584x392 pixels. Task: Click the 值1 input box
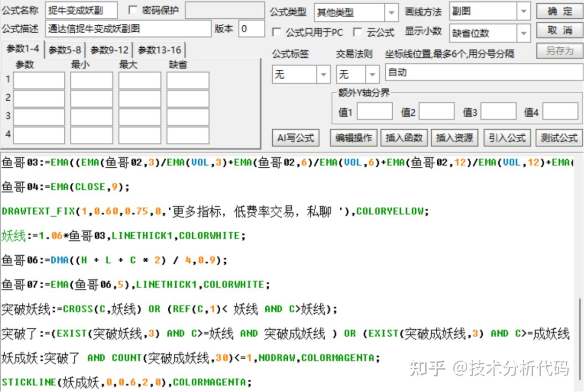375,112
